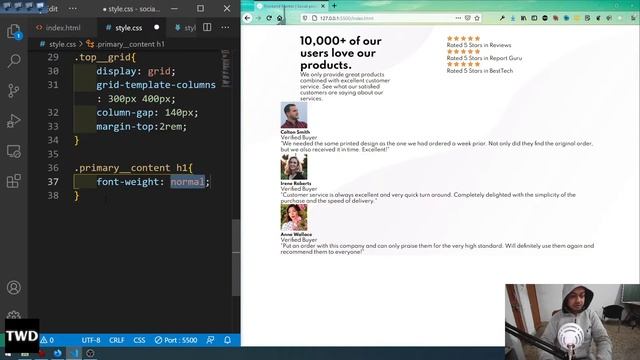This screenshot has width=640, height=360.
Task: Click the margin-top:2rem declaration
Action: pyautogui.click(x=141, y=127)
